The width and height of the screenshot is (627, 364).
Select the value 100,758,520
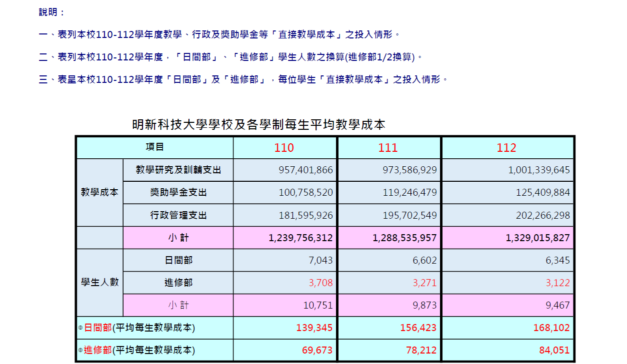[305, 193]
